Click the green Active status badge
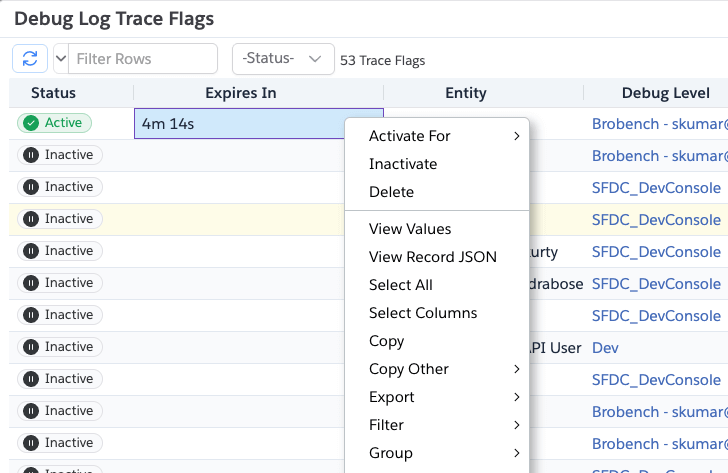Image resolution: width=728 pixels, height=473 pixels. [55, 123]
